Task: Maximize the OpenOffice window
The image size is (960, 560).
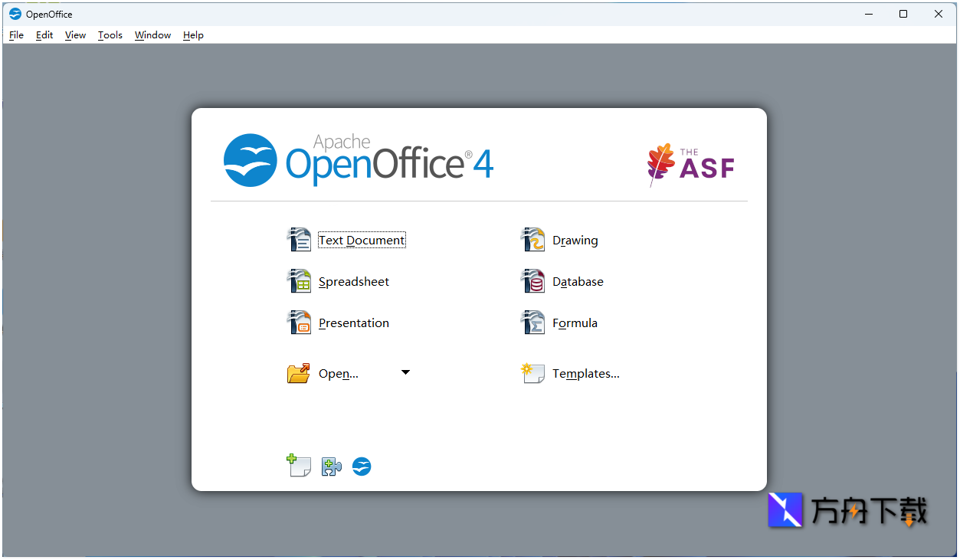Action: (x=903, y=14)
